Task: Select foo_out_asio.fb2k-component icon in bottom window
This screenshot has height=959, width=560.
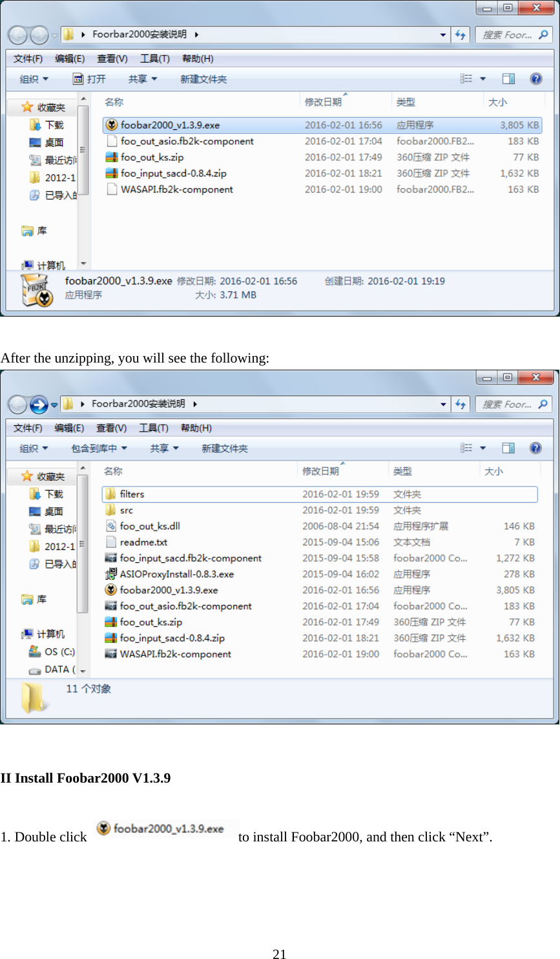Action: (110, 606)
